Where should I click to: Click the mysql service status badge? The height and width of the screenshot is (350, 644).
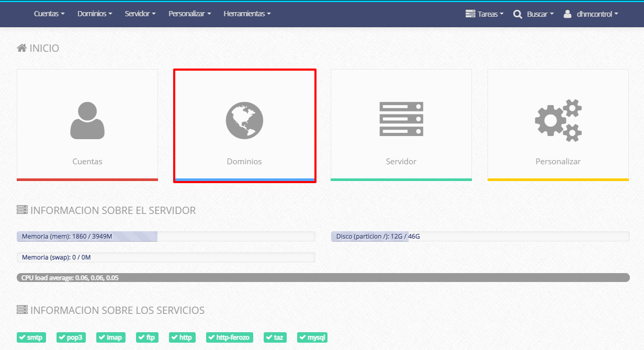pyautogui.click(x=312, y=337)
